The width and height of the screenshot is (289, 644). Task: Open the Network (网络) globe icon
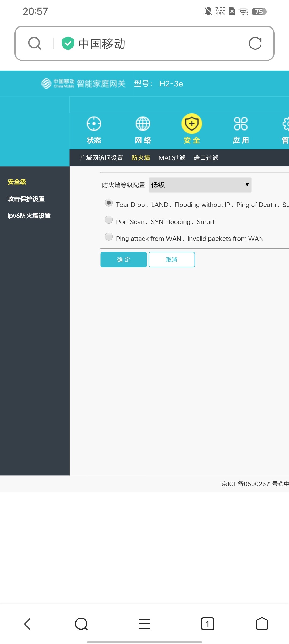[x=143, y=124]
